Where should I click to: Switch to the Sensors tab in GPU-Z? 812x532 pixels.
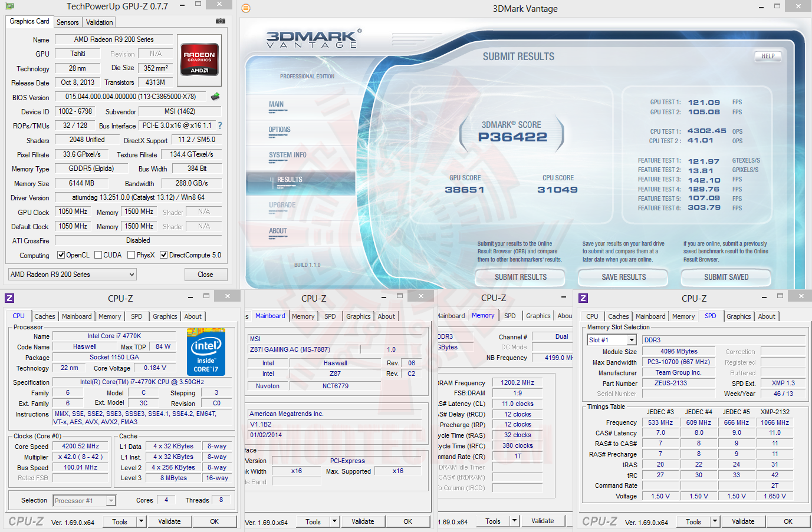[x=68, y=22]
